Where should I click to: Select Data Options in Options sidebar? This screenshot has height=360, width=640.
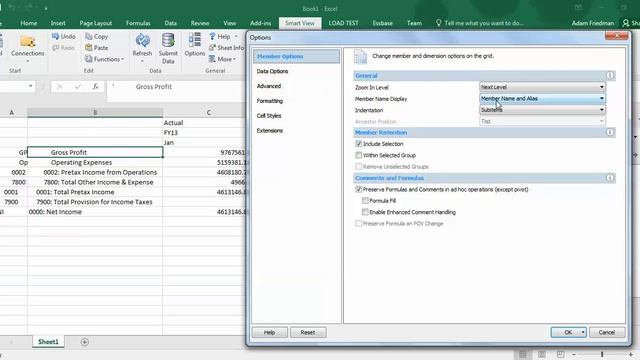click(272, 71)
